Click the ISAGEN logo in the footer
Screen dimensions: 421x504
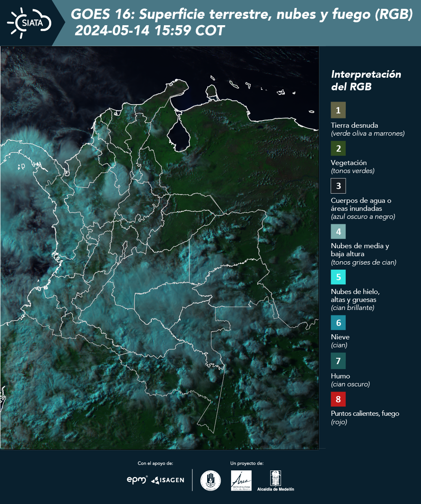point(168,480)
